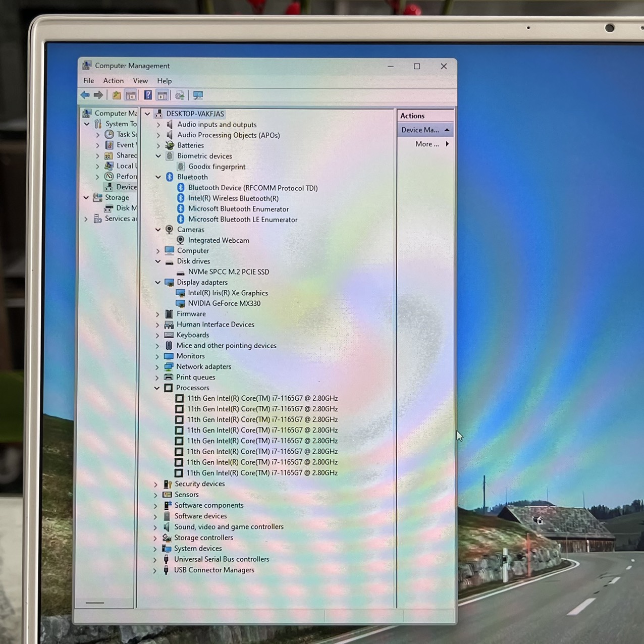Viewport: 644px width, 644px height.
Task: Click the blue Back arrow in toolbar
Action: (85, 95)
